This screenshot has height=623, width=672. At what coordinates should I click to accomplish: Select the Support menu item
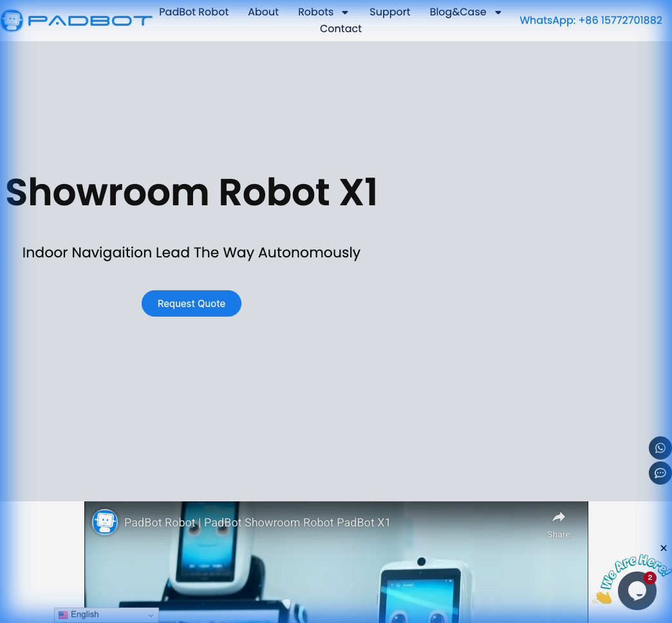tap(389, 12)
